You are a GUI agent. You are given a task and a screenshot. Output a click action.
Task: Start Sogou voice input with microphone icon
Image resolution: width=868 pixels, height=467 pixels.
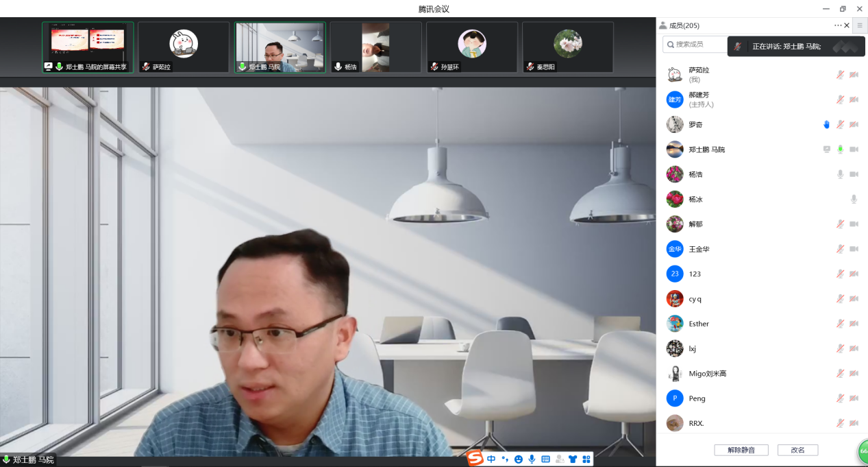coord(532,459)
